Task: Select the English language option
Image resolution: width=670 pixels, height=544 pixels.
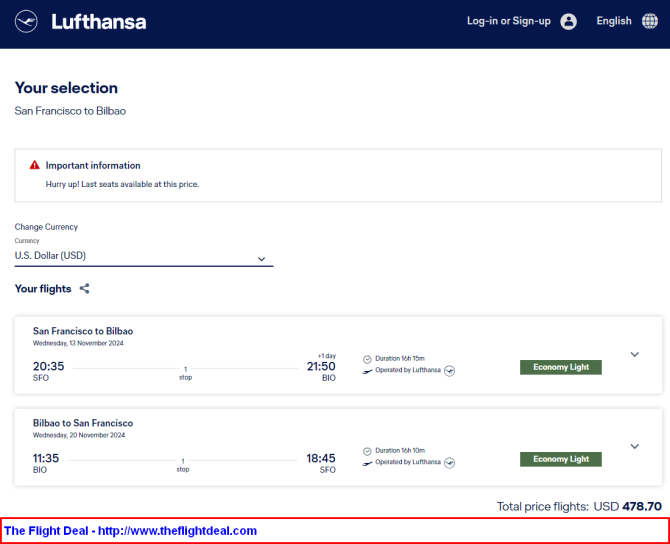Action: [x=614, y=21]
